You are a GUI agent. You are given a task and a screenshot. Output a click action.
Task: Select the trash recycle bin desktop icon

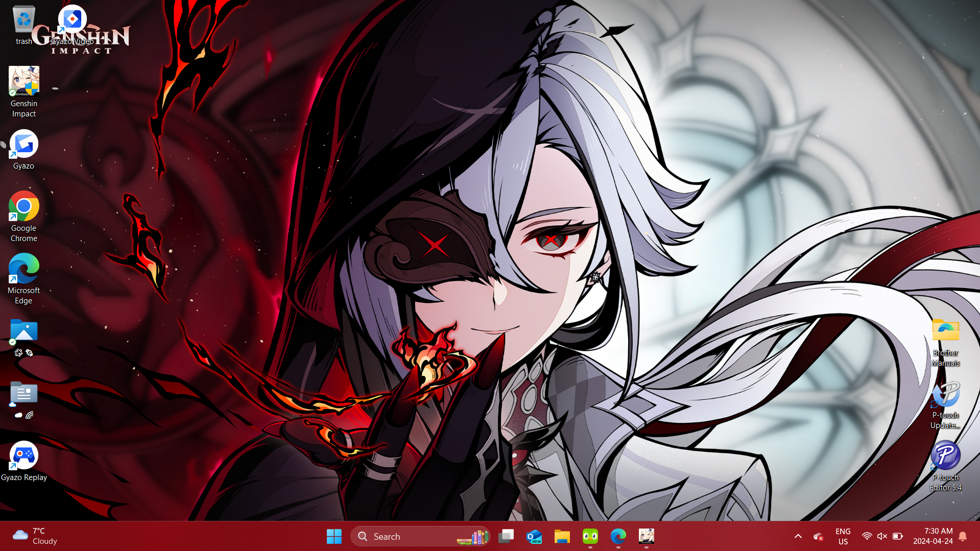(x=23, y=25)
